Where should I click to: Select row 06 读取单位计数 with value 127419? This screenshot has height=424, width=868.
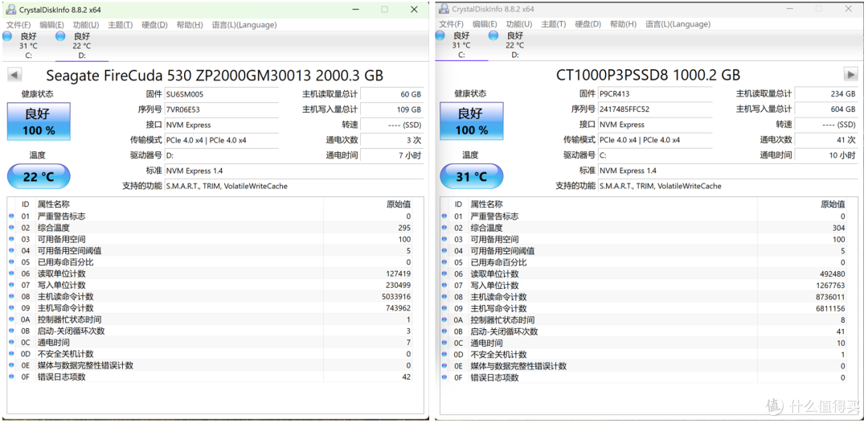pyautogui.click(x=211, y=274)
